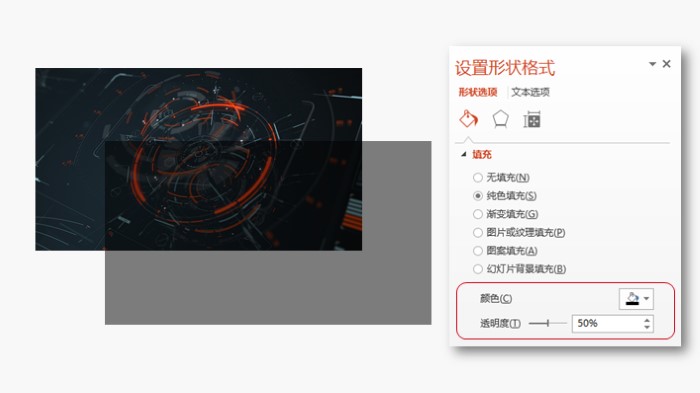Open the pane options arrow beside close
Image resolution: width=700 pixels, height=393 pixels.
point(652,64)
